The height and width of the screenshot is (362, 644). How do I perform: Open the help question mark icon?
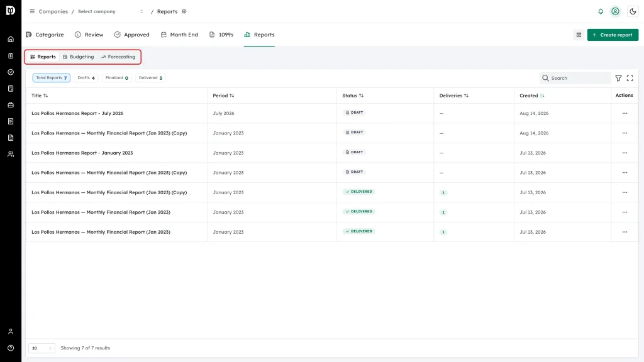coord(11,348)
